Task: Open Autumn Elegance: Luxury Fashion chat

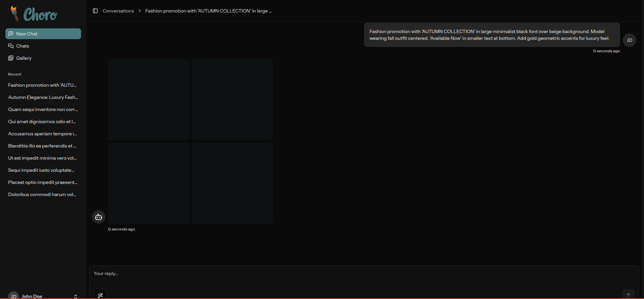Action: click(x=43, y=97)
